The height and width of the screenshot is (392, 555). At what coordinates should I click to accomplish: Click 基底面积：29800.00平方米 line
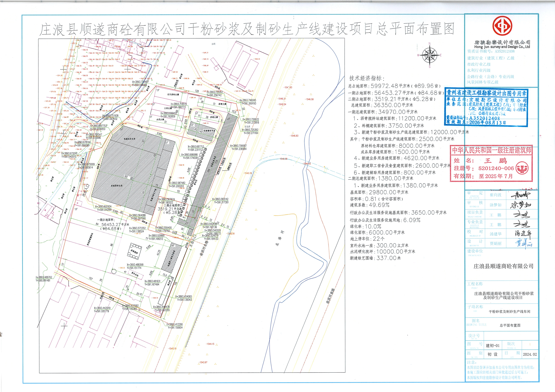[x=379, y=192]
